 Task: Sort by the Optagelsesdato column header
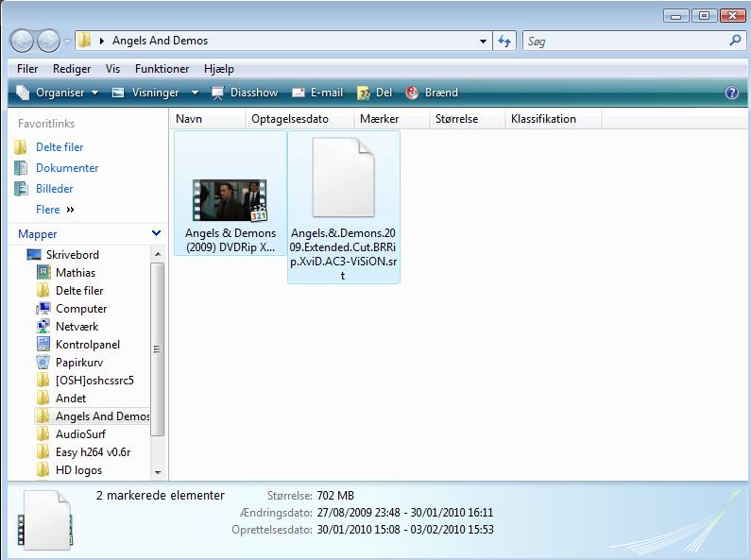click(299, 119)
